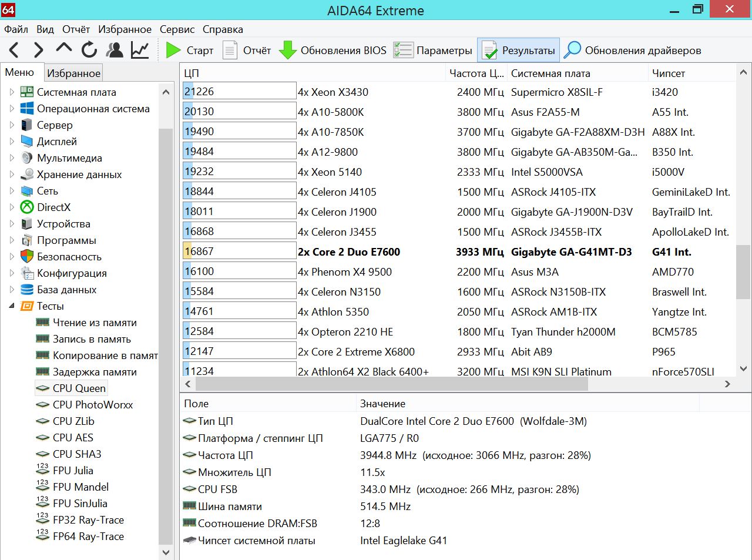Select the CPU SHA3 test
The image size is (752, 560).
coord(77,454)
